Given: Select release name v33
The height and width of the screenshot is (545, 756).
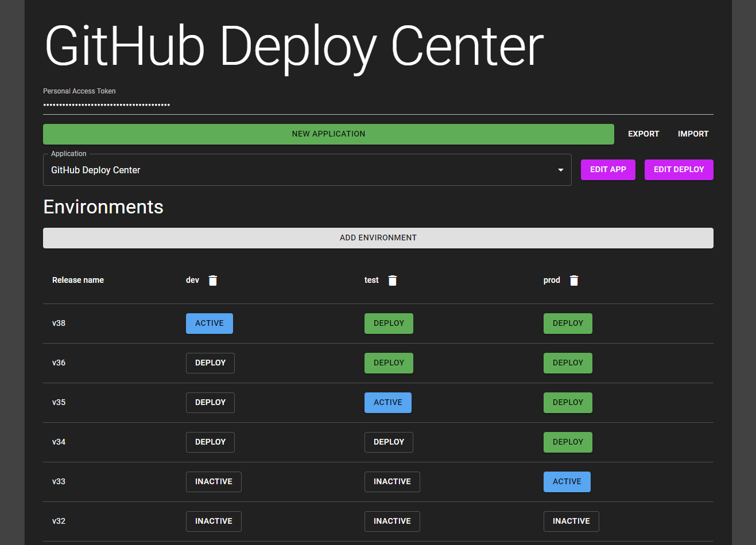Looking at the screenshot, I should pyautogui.click(x=59, y=482).
